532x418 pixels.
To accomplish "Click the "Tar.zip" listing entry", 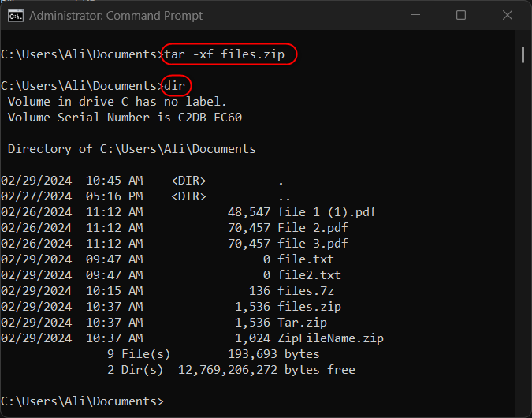I will pyautogui.click(x=302, y=323).
